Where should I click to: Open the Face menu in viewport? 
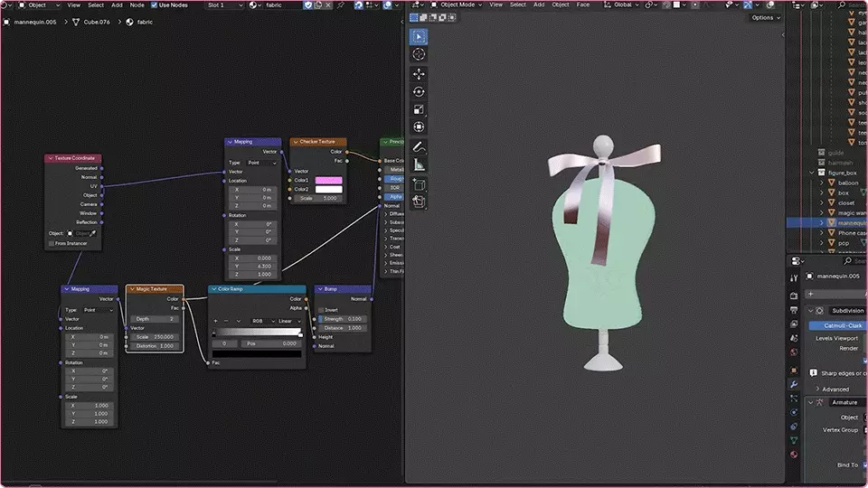(x=583, y=5)
